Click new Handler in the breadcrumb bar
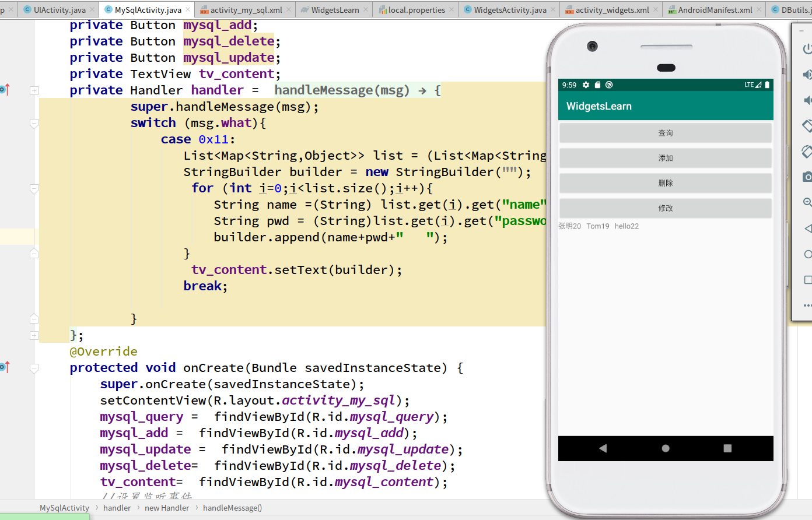This screenshot has height=520, width=812. pyautogui.click(x=167, y=508)
